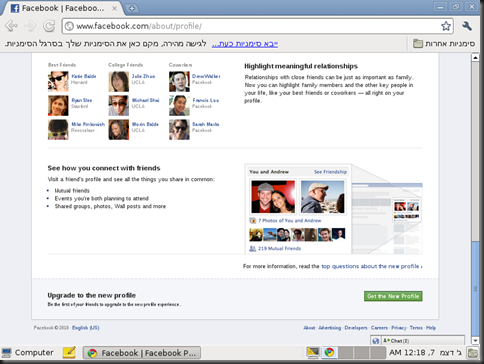
Task: Open the Help footer link
Action: [x=431, y=328]
